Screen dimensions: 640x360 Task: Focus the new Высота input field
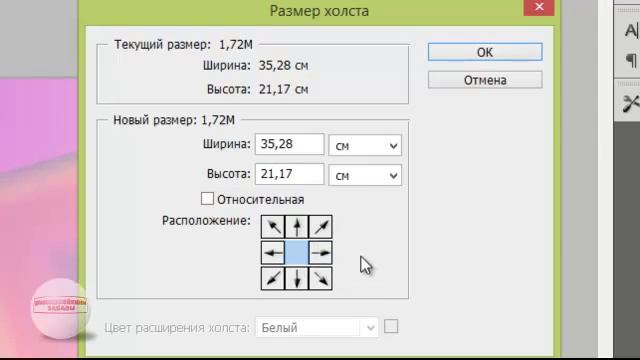pyautogui.click(x=290, y=174)
